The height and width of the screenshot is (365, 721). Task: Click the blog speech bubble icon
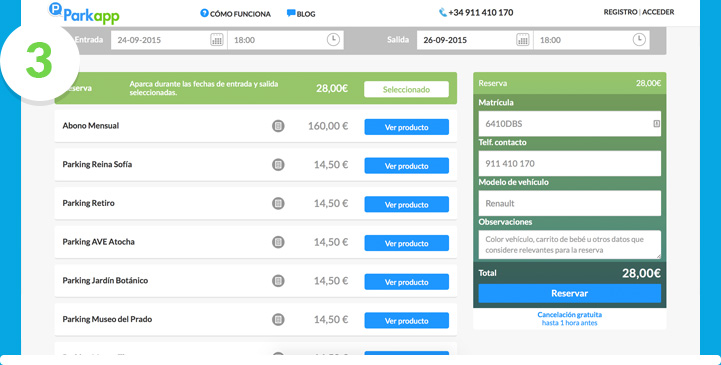[291, 13]
